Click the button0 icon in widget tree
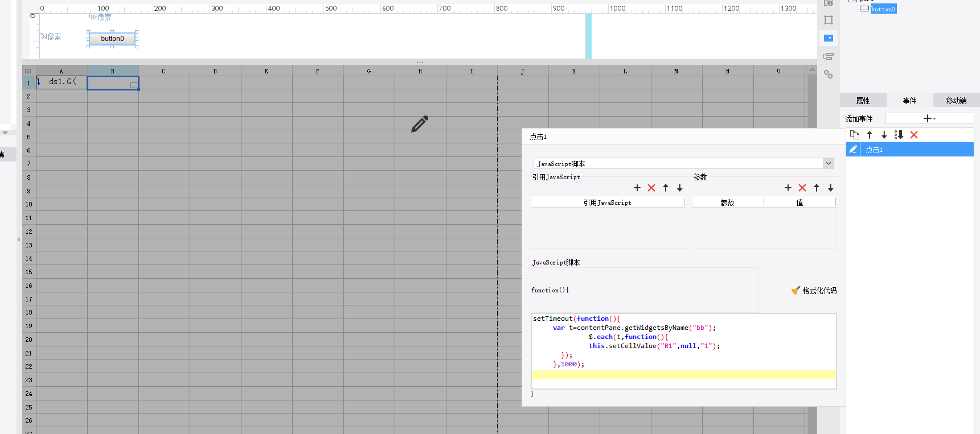 (864, 9)
